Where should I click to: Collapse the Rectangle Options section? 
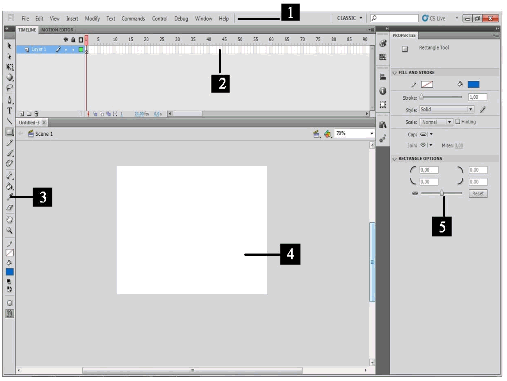pyautogui.click(x=395, y=159)
